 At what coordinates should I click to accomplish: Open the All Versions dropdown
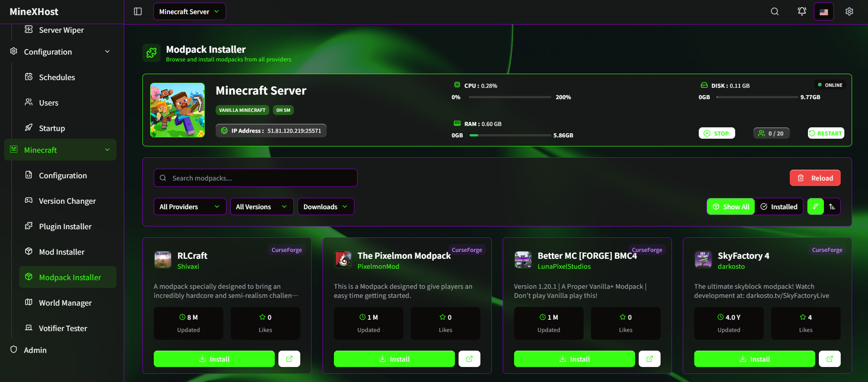262,206
